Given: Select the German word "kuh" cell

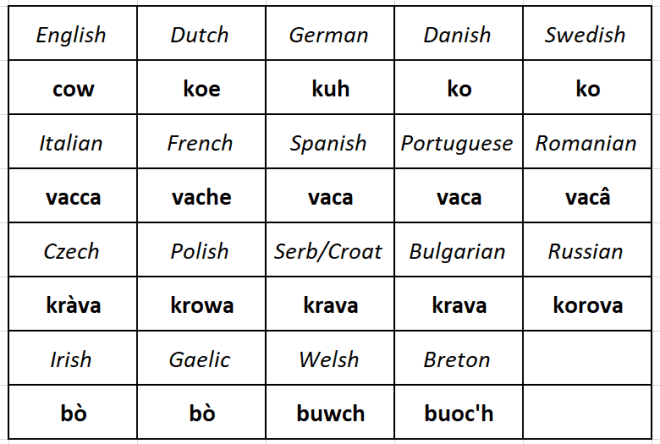Looking at the screenshot, I should 330,89.
